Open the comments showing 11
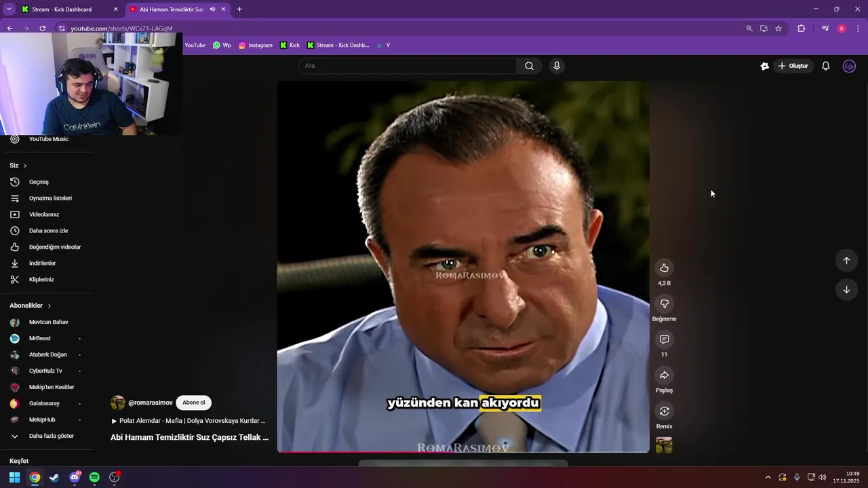The height and width of the screenshot is (488, 868). click(664, 339)
